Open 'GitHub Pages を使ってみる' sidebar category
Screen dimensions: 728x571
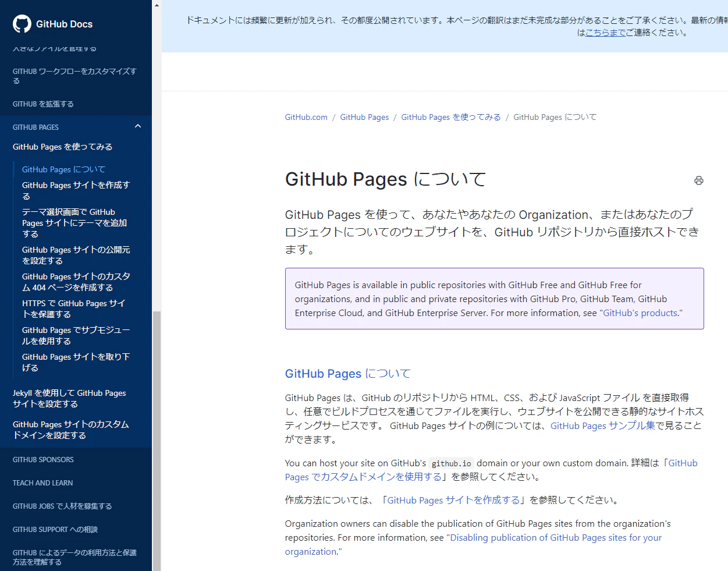(x=62, y=147)
